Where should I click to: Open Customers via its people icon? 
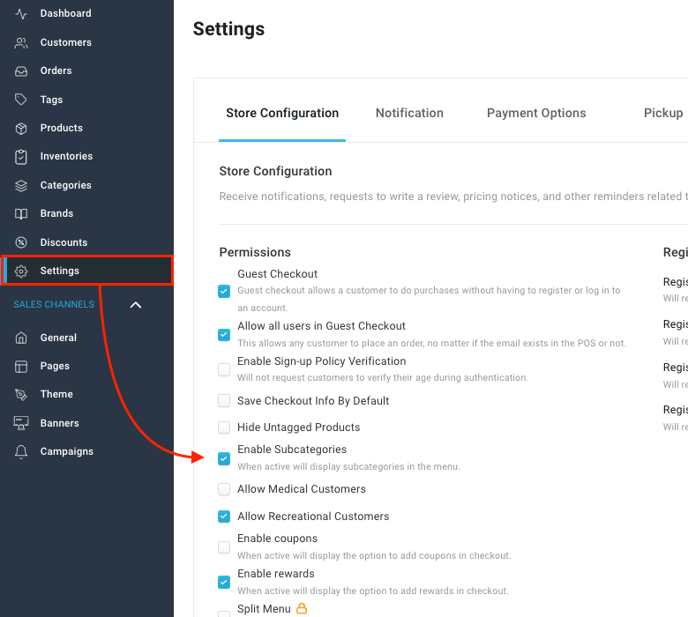coord(21,43)
